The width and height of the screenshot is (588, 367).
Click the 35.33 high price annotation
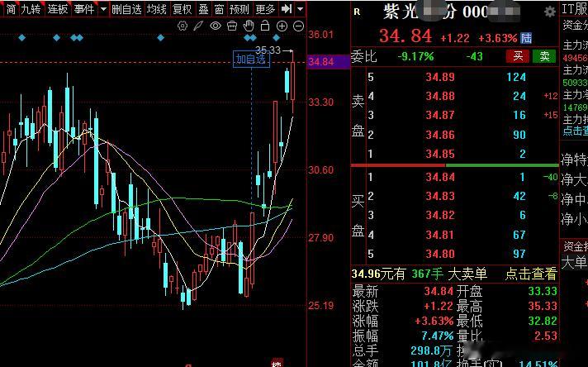tap(268, 50)
